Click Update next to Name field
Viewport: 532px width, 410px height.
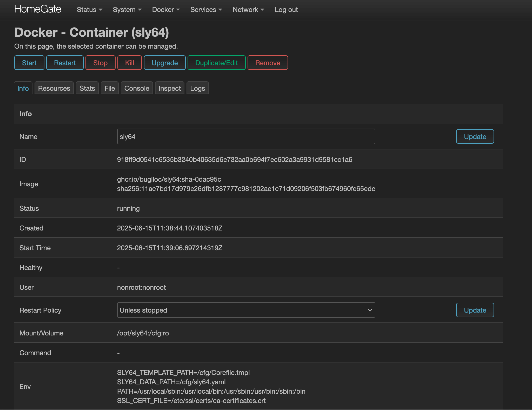click(x=475, y=136)
